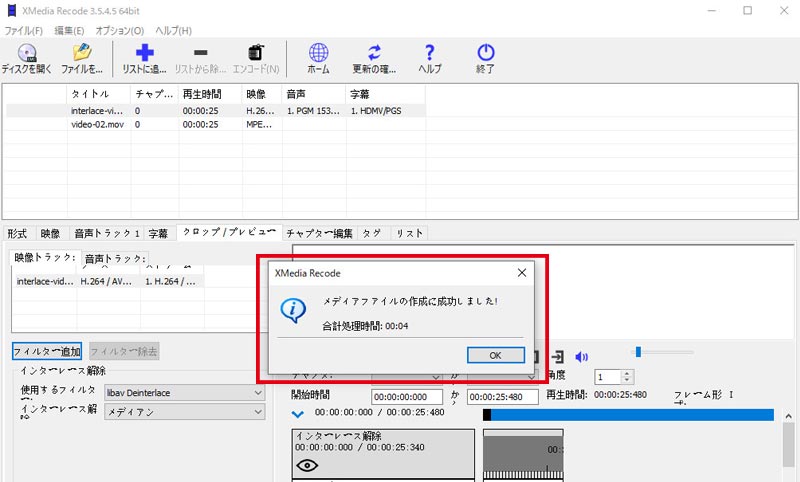The width and height of the screenshot is (800, 482).
Task: Select the インターレース解除 filter block in timeline
Action: [x=383, y=453]
